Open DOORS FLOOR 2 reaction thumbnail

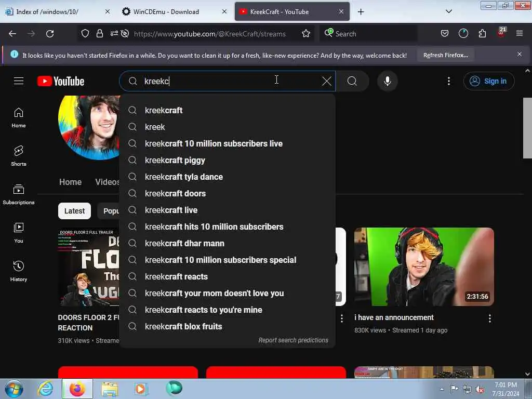pos(88,267)
